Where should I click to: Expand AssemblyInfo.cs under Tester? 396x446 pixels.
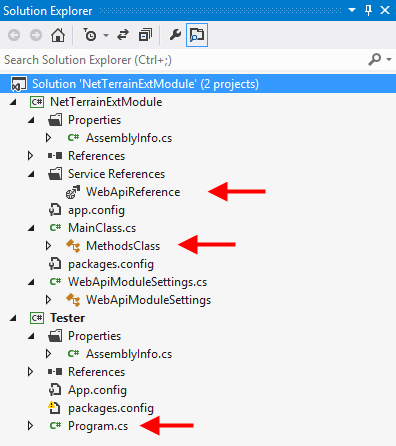click(x=48, y=354)
